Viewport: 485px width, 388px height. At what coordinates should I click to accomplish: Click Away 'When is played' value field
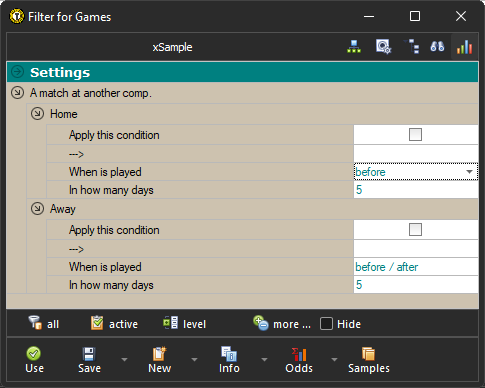(x=416, y=267)
